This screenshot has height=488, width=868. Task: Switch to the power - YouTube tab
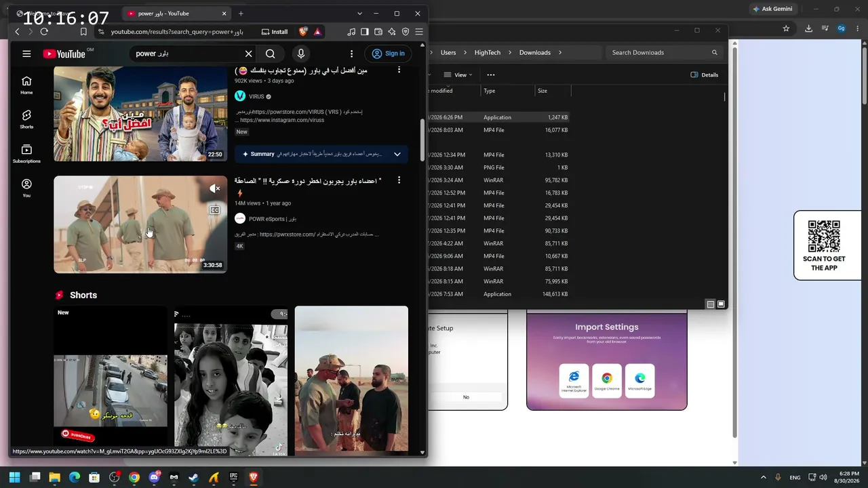[x=176, y=14]
